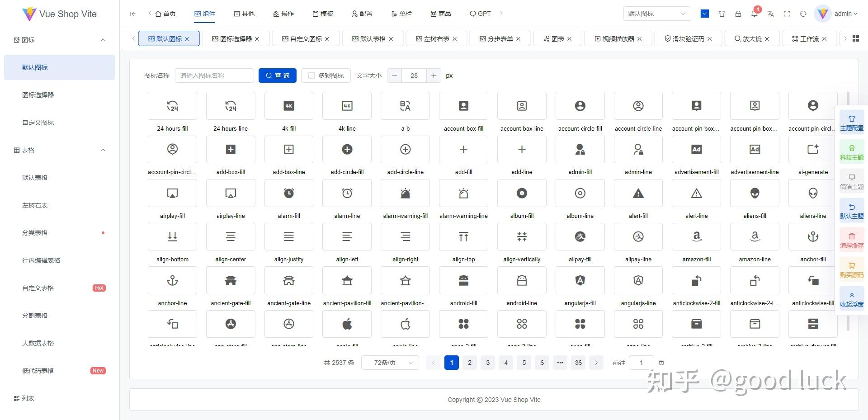Image resolution: width=868 pixels, height=420 pixels.
Task: Choose the align-center icon
Action: (231, 236)
